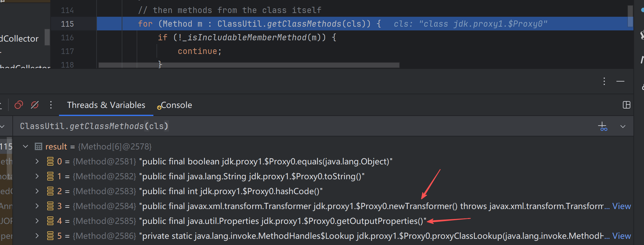
Task: Open debug tool window options menu
Action: point(604,81)
